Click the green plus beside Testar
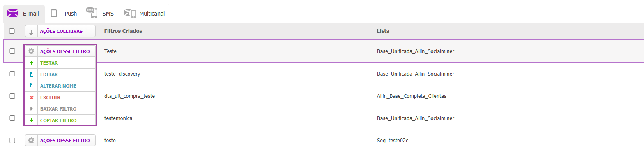Image resolution: width=644 pixels, height=150 pixels. (31, 63)
